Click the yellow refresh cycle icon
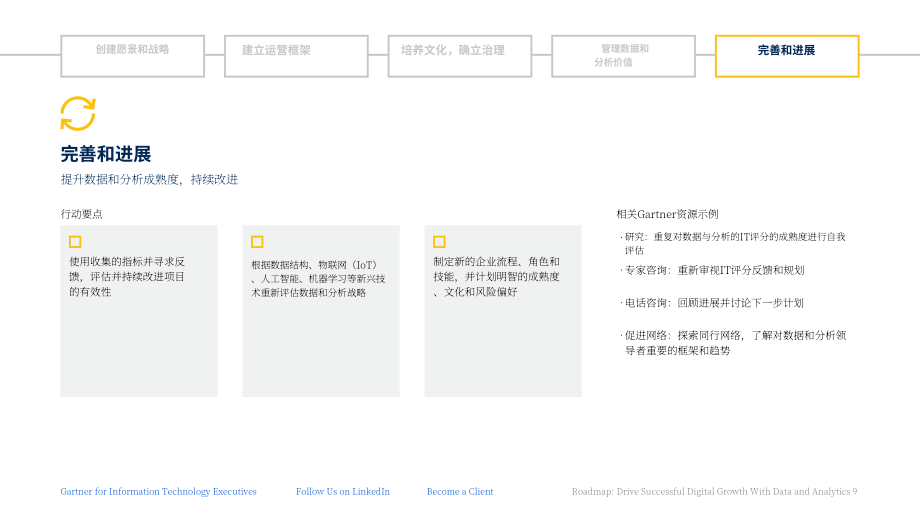This screenshot has width=920, height=518. (77, 113)
